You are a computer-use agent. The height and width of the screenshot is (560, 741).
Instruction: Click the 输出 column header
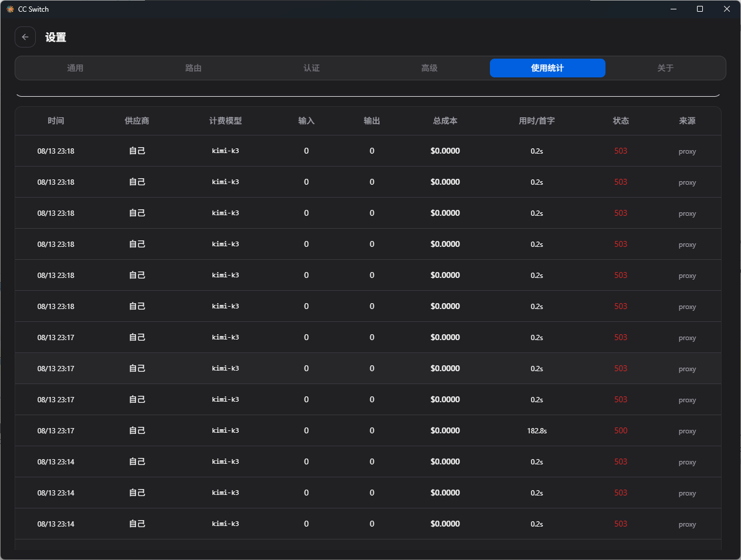pos(372,121)
